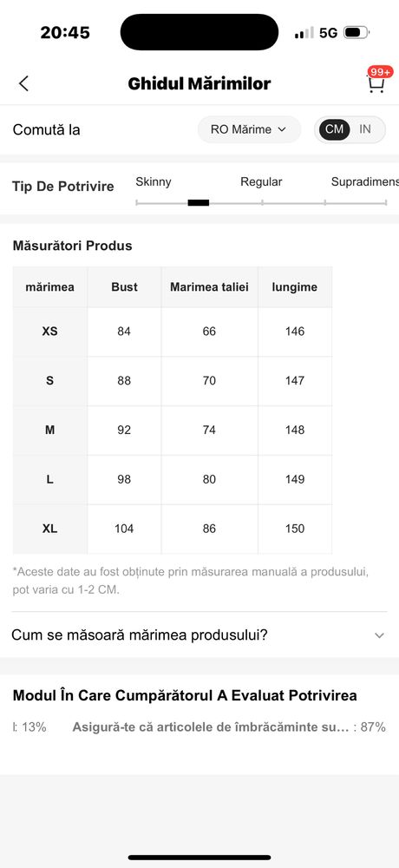Tap the XL size row
The image size is (399, 868).
tap(172, 529)
